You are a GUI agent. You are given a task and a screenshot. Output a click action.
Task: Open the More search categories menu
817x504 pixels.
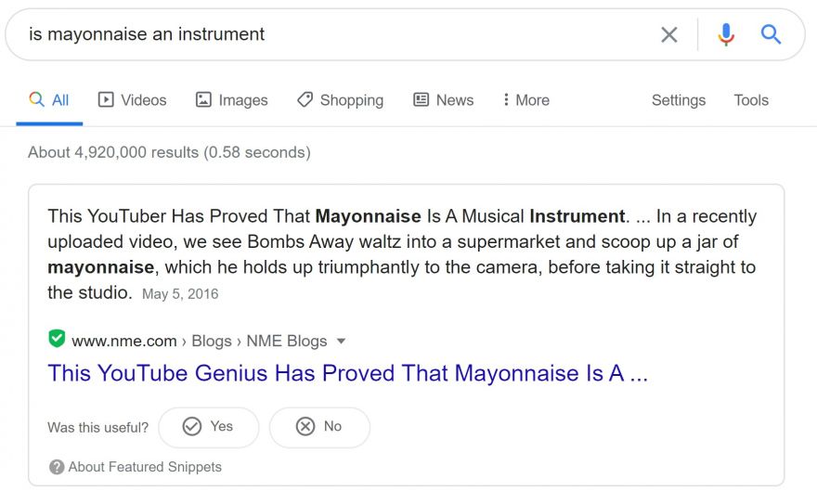pos(526,100)
